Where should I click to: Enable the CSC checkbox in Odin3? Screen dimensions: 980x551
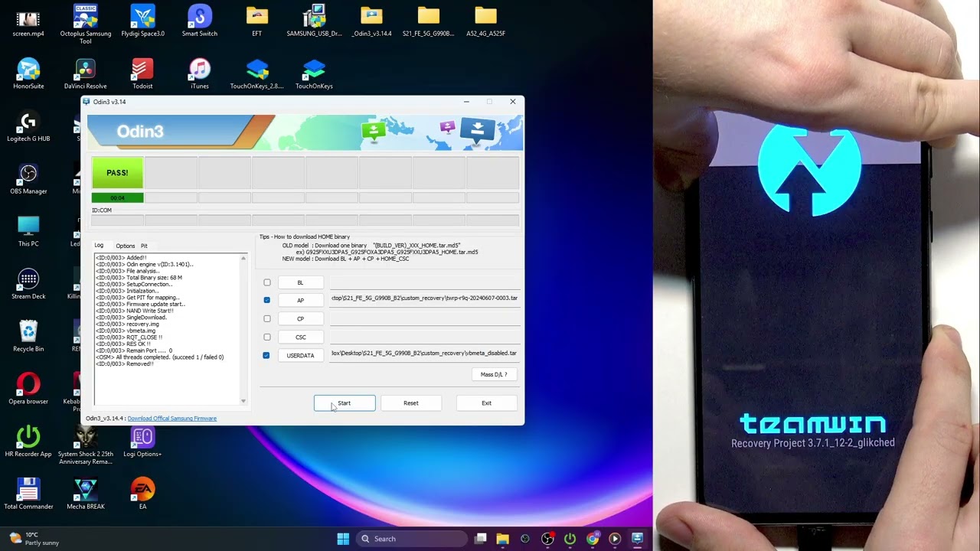(267, 337)
